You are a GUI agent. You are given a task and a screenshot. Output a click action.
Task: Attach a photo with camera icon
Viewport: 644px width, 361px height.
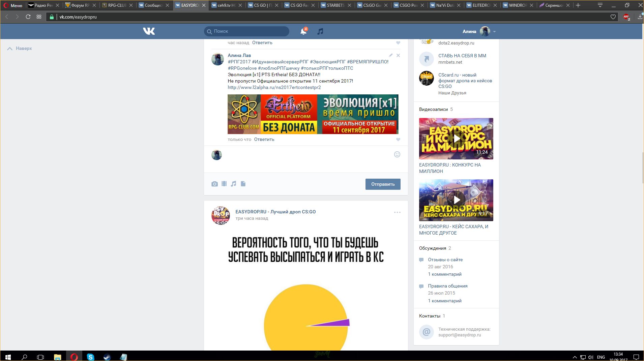point(214,184)
